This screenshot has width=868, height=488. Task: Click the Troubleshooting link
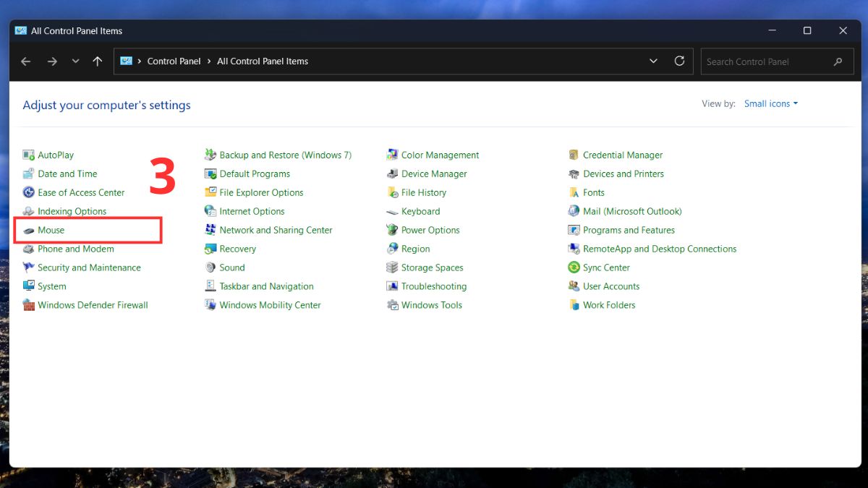[434, 286]
